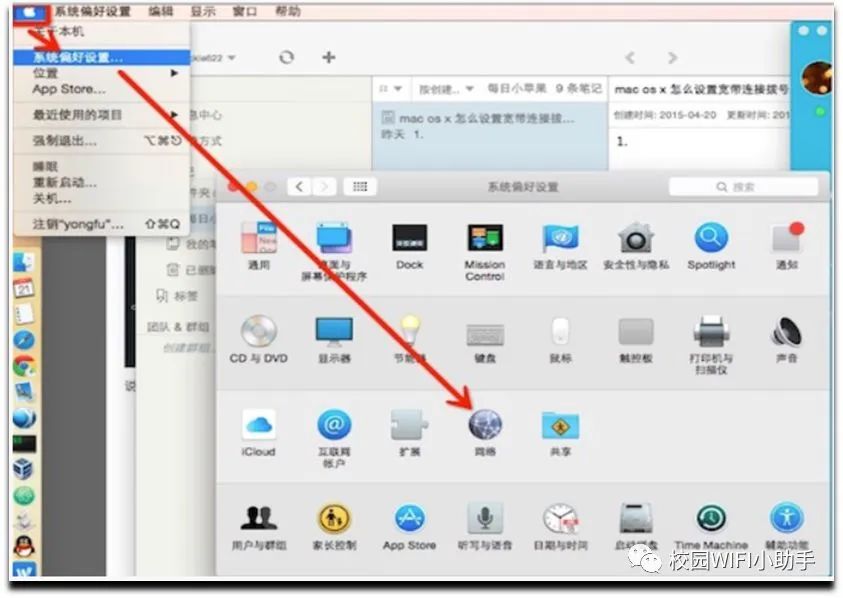Expand the 位置 submenu arrow

(x=174, y=73)
